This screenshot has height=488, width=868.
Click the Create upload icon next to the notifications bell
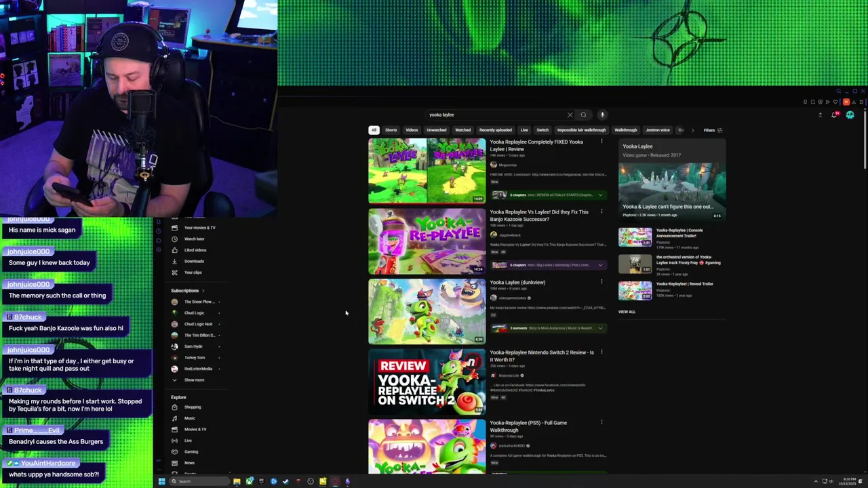pyautogui.click(x=820, y=115)
